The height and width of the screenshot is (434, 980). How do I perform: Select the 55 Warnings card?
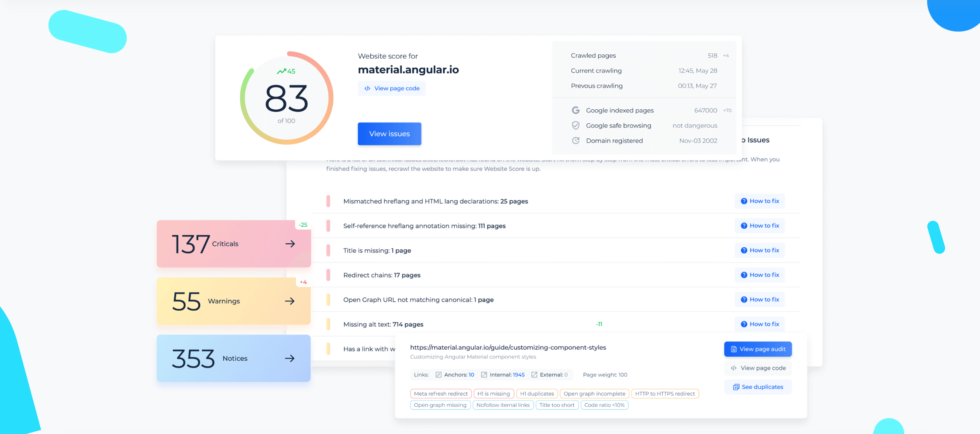click(x=234, y=301)
